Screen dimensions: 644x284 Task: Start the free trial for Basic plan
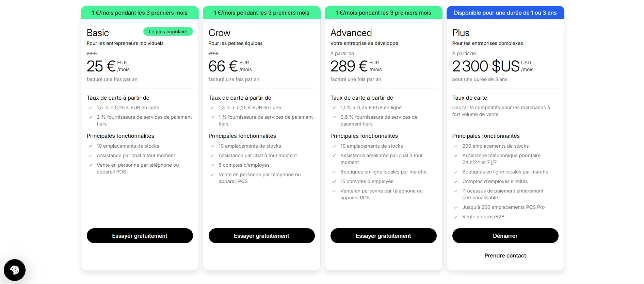[140, 236]
